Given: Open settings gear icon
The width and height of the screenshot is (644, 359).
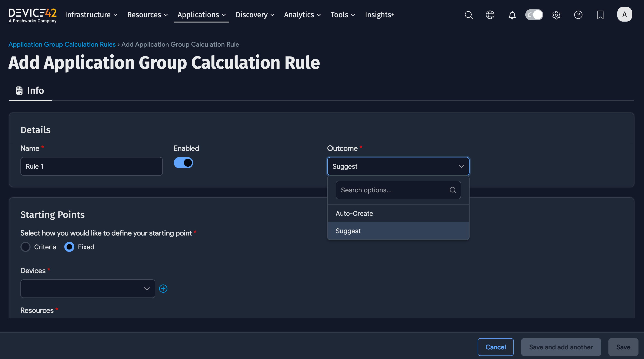Looking at the screenshot, I should pos(556,15).
